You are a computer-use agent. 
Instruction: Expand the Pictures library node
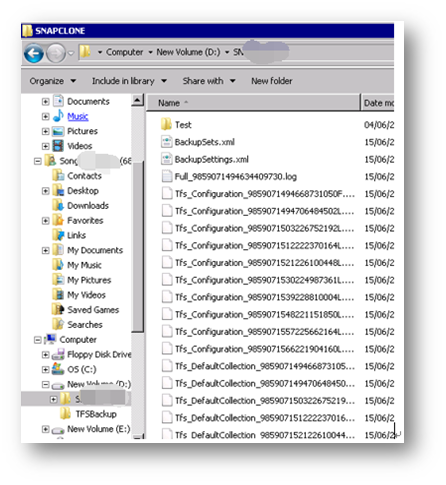45,131
